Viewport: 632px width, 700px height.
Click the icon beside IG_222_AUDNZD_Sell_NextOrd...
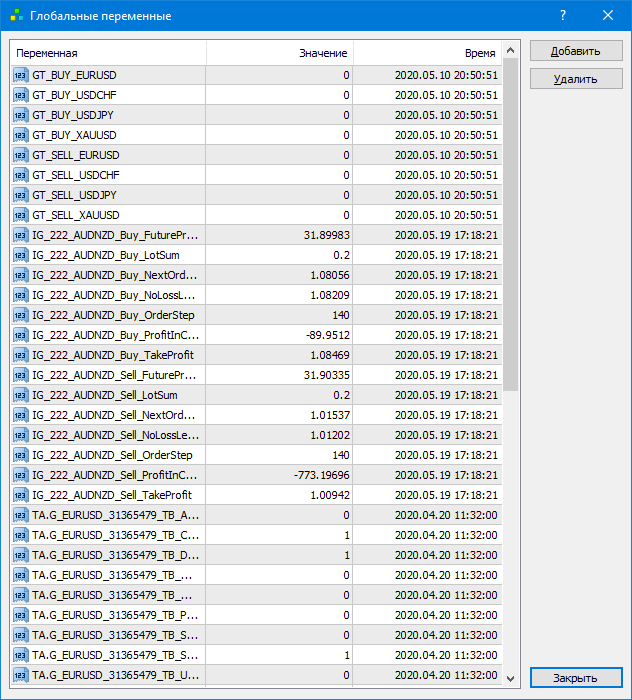click(21, 415)
